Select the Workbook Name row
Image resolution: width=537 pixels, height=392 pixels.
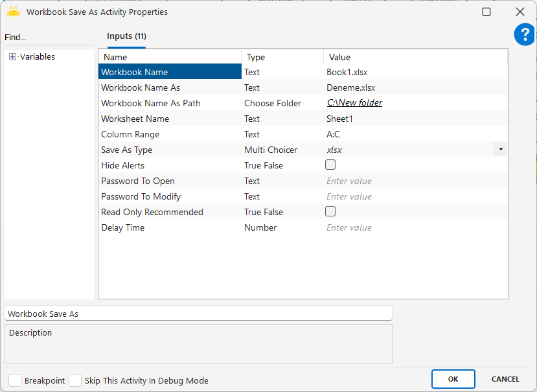pos(170,72)
